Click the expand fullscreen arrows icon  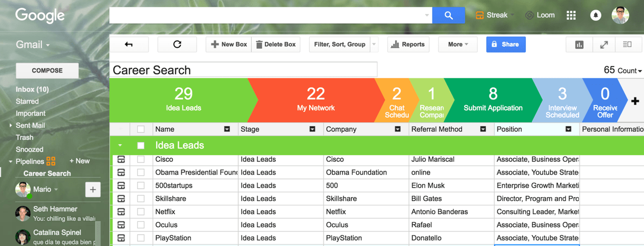(x=604, y=44)
